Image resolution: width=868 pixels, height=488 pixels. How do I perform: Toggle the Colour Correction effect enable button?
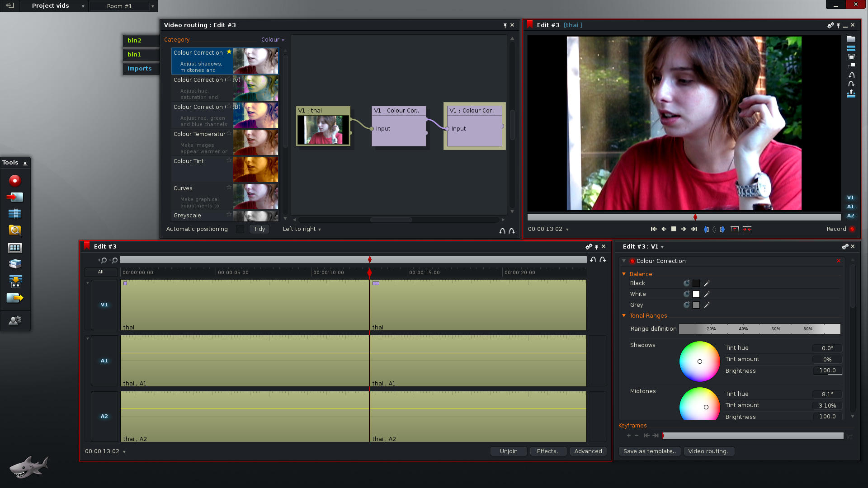pos(632,261)
